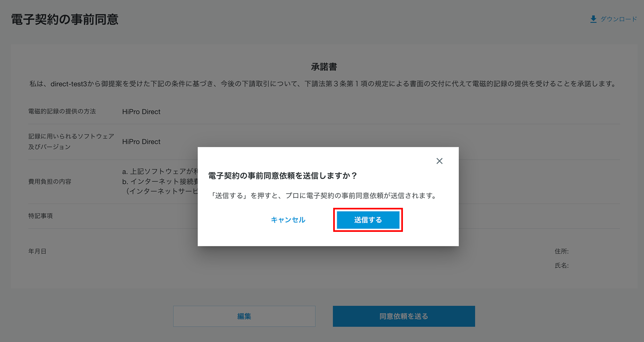Click the consent paragraph mentioning direct-test3
Screen dimensions: 644x342
click(x=323, y=84)
